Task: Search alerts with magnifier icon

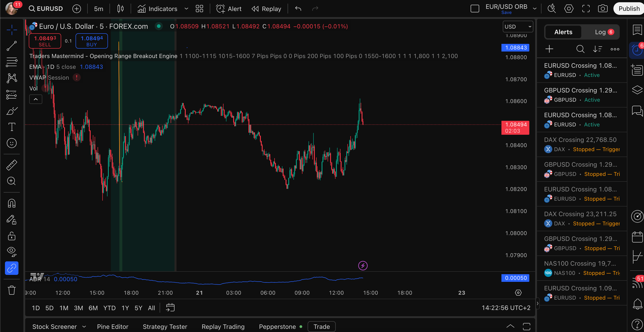Action: [x=580, y=49]
